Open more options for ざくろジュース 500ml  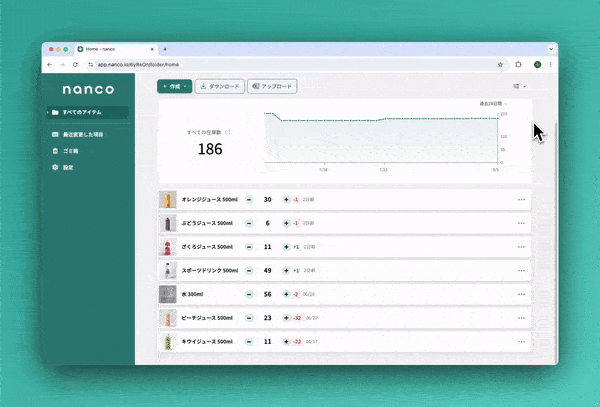pos(521,247)
